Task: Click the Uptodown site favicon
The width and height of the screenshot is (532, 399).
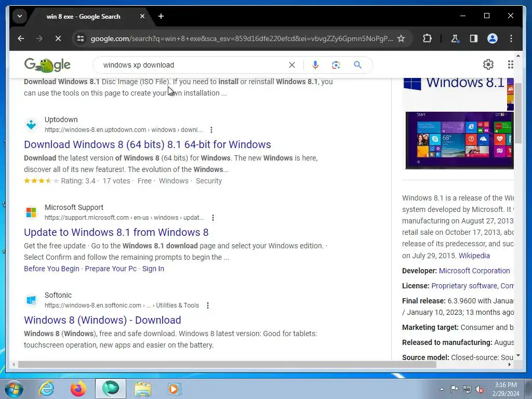Action: click(x=31, y=125)
